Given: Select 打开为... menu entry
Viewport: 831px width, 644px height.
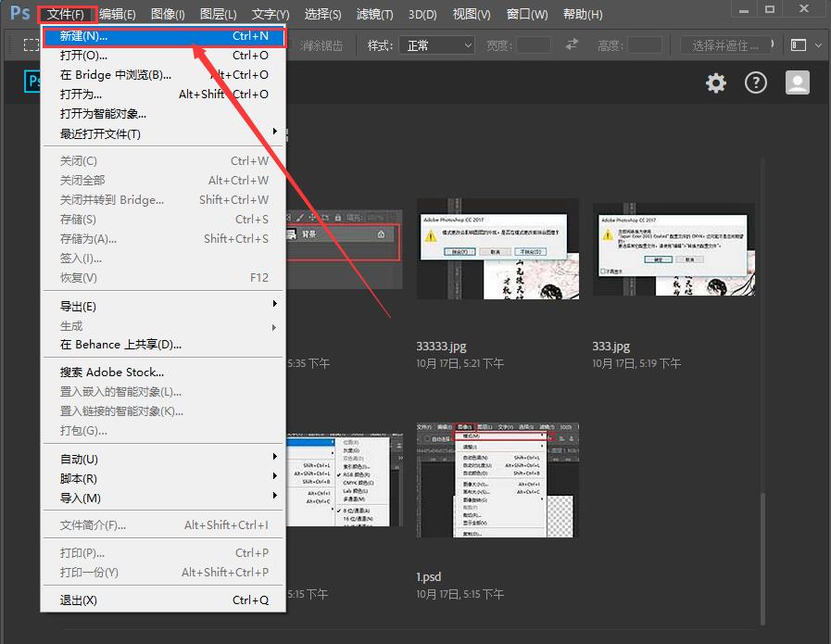Looking at the screenshot, I should 164,95.
